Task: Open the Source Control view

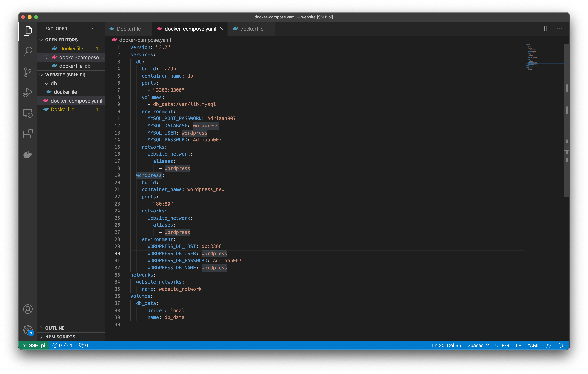Action: click(28, 72)
